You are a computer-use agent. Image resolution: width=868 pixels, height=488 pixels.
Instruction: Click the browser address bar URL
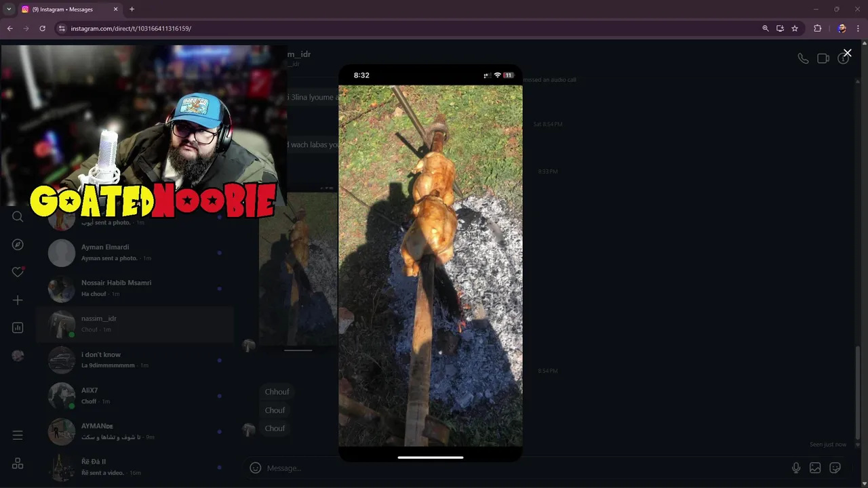[x=131, y=28]
